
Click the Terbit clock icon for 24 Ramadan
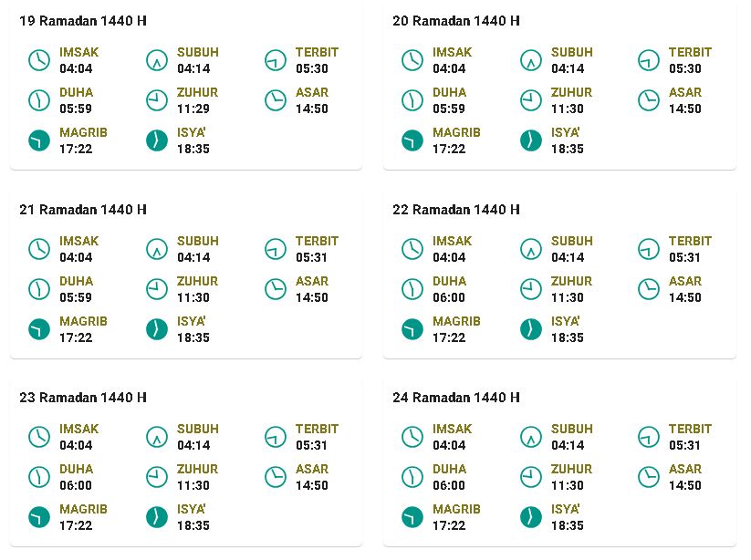(649, 437)
